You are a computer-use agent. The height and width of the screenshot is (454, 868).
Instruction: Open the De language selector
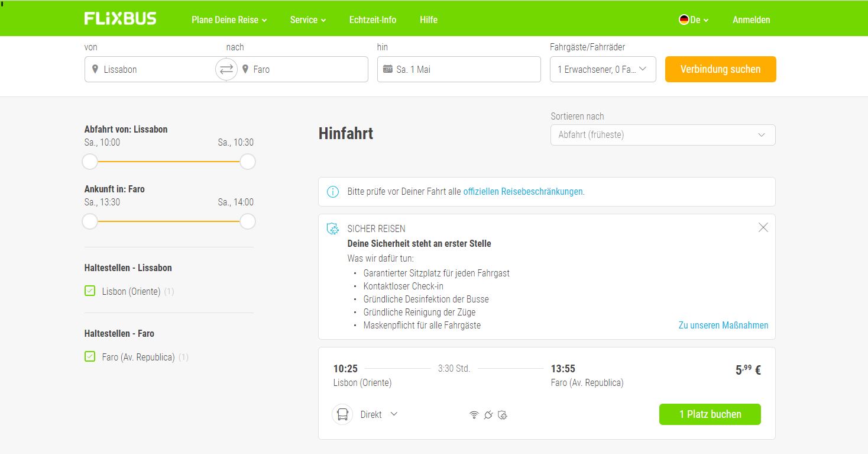coord(694,20)
